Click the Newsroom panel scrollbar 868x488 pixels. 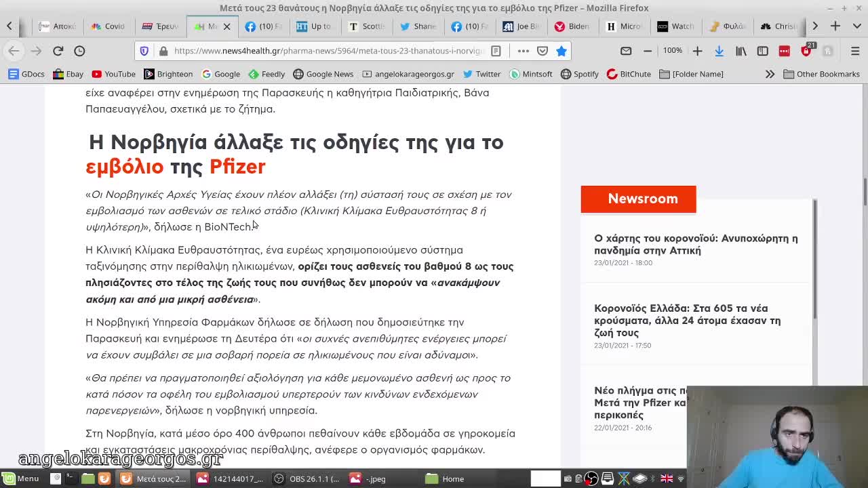[814, 258]
